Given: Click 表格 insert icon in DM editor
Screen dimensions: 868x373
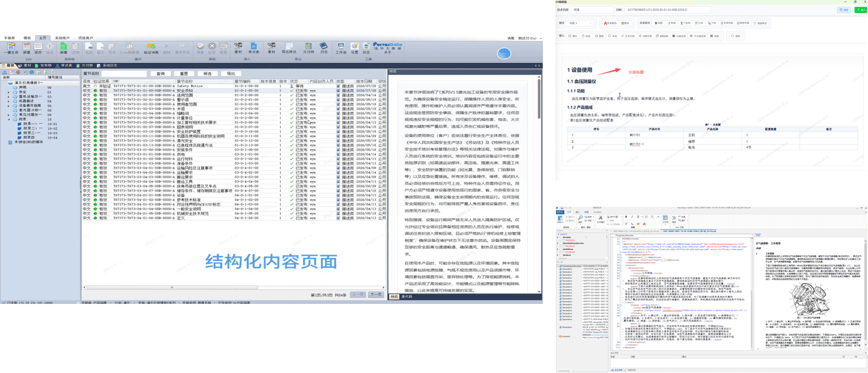Looking at the screenshot, I should coord(715,36).
